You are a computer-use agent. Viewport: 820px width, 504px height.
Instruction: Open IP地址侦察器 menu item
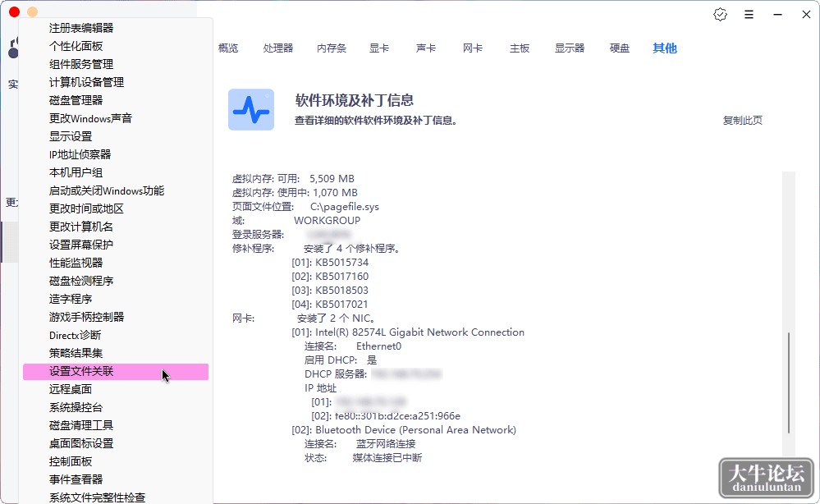click(116, 154)
